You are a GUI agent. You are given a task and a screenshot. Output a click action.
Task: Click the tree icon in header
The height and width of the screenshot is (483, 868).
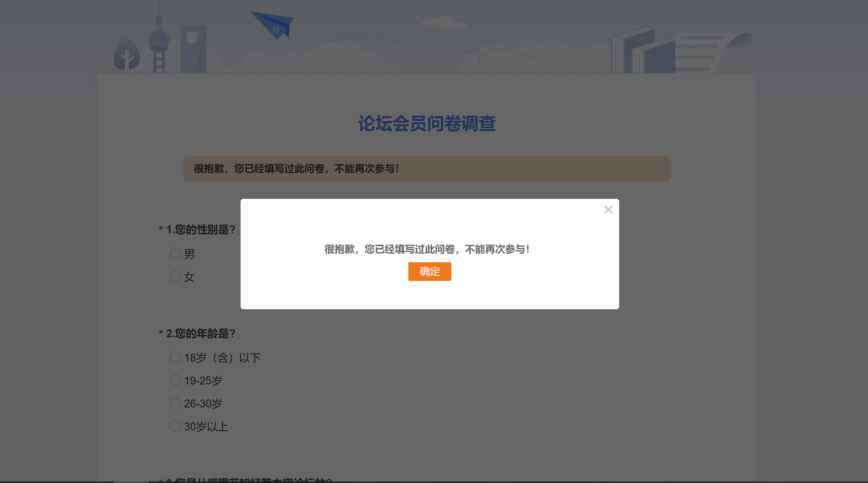tap(127, 54)
